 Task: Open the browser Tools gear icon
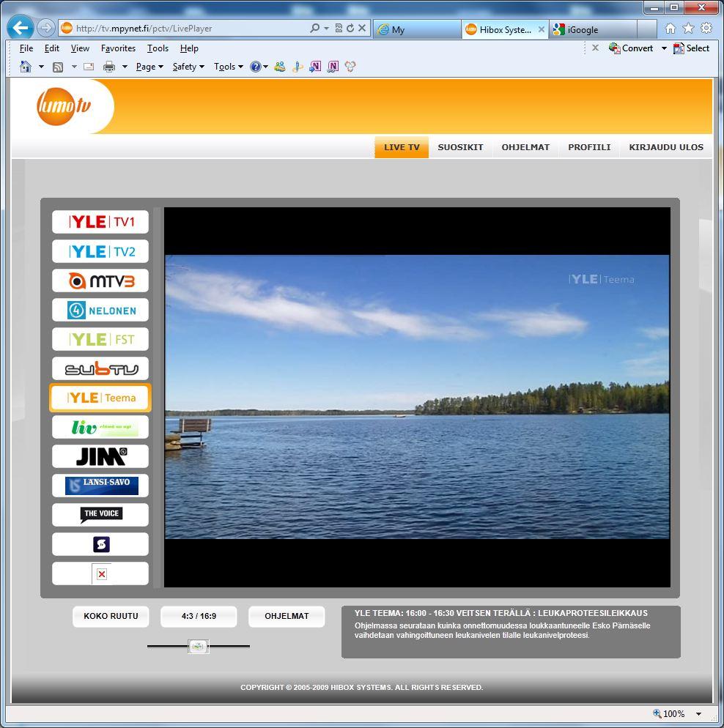pos(706,29)
